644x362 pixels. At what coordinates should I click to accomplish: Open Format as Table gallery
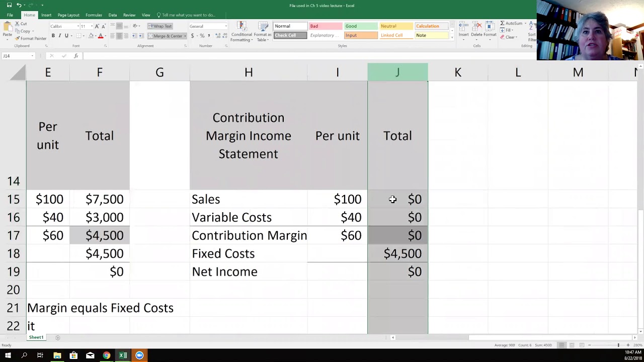(x=262, y=32)
